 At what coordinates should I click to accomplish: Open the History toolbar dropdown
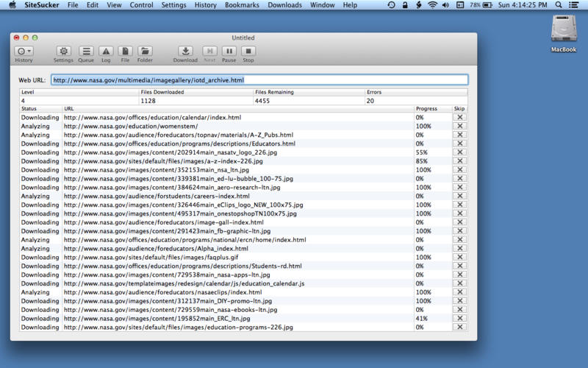(x=24, y=52)
